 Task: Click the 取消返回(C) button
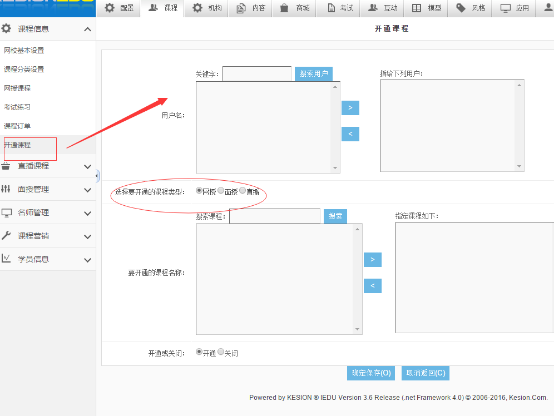(x=425, y=373)
